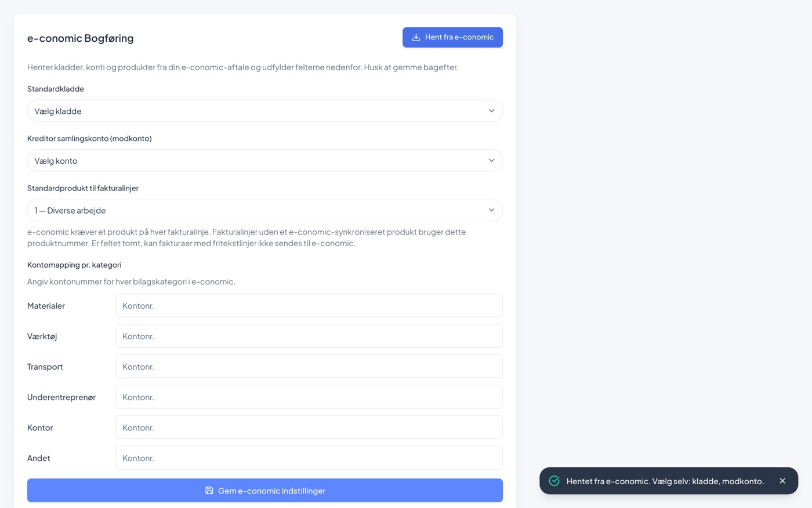Click the Materialer row label
812x508 pixels.
tap(46, 306)
